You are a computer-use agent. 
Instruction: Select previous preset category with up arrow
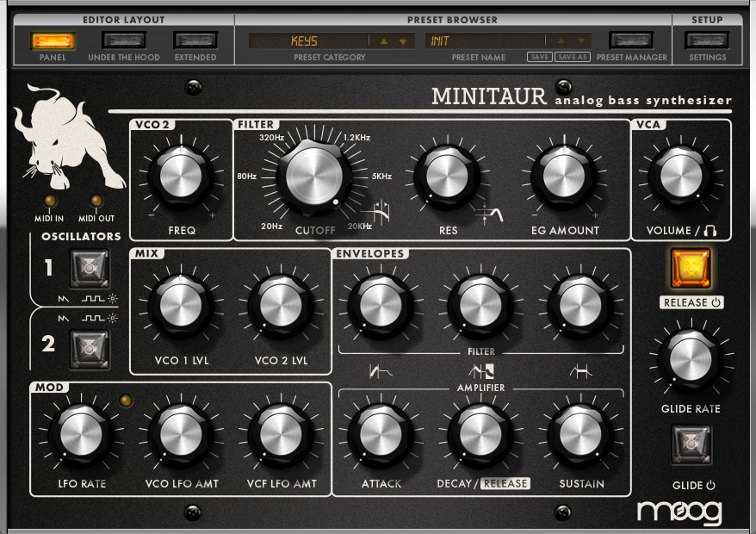tap(384, 41)
